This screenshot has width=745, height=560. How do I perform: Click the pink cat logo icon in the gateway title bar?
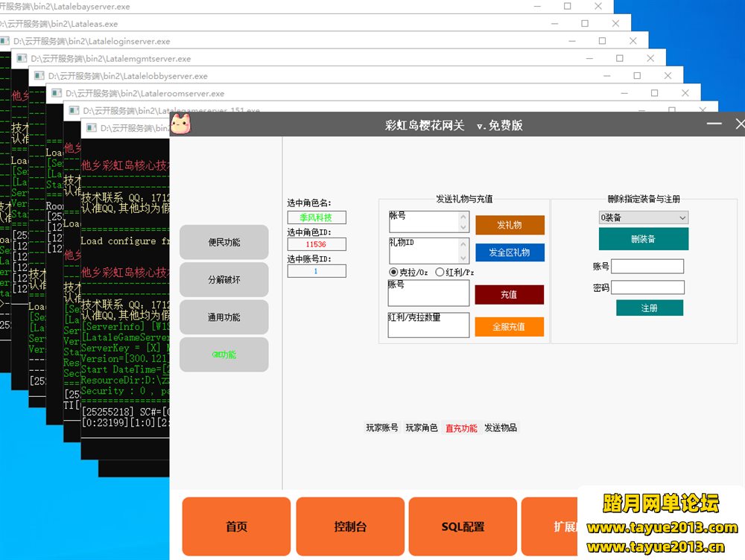click(180, 124)
